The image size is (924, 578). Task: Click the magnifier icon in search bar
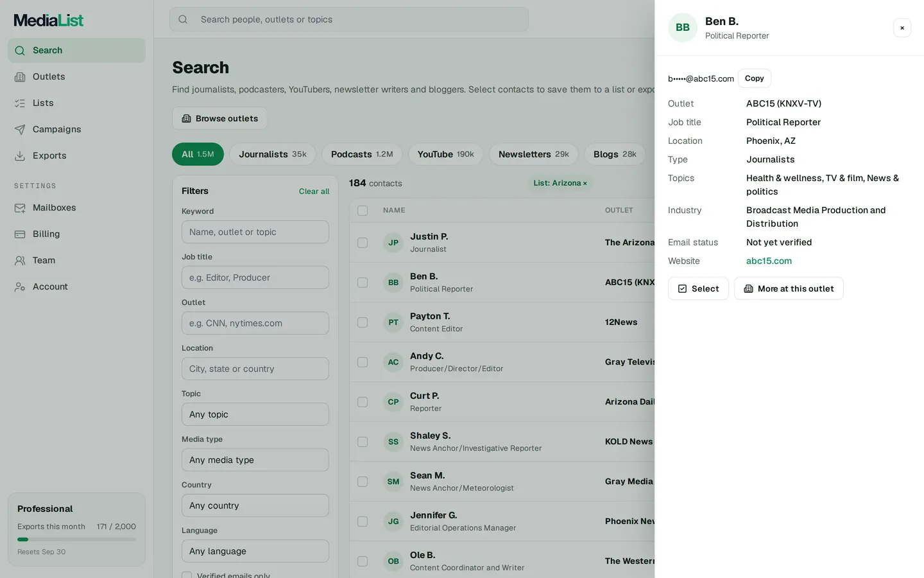coord(183,19)
